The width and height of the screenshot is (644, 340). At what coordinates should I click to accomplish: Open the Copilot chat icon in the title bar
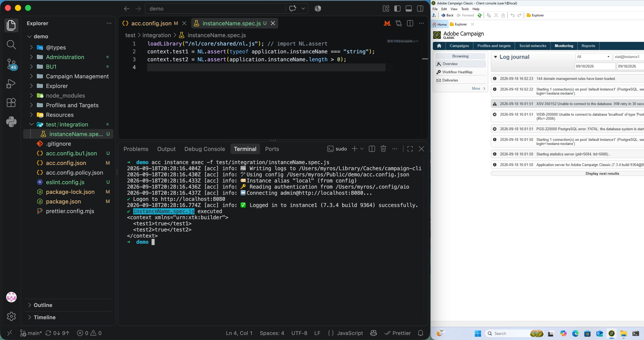pos(293,9)
